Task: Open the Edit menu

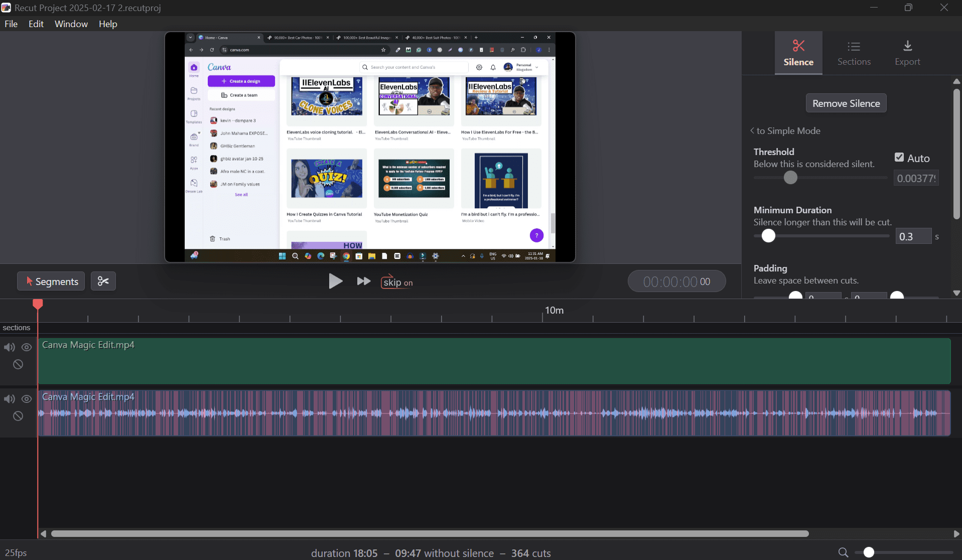Action: click(x=36, y=24)
